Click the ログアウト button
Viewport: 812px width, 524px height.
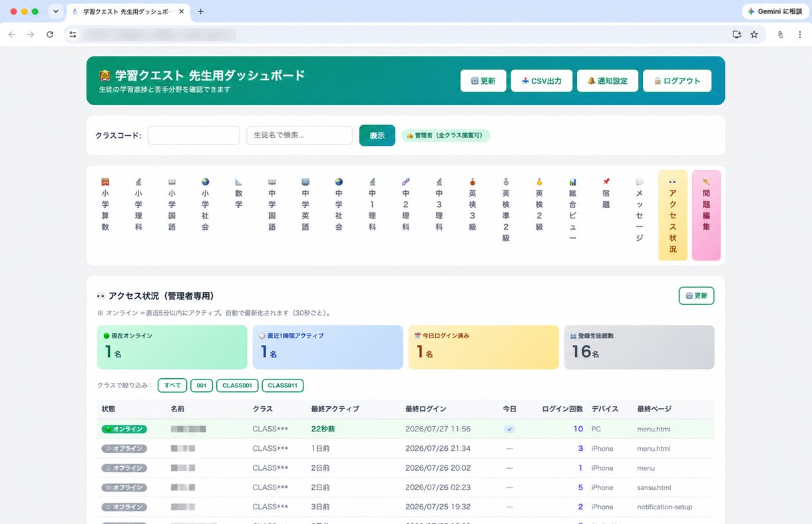coord(677,81)
